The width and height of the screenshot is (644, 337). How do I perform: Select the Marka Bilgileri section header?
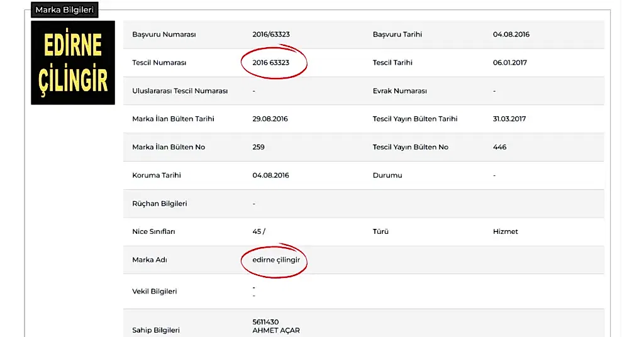tap(64, 10)
